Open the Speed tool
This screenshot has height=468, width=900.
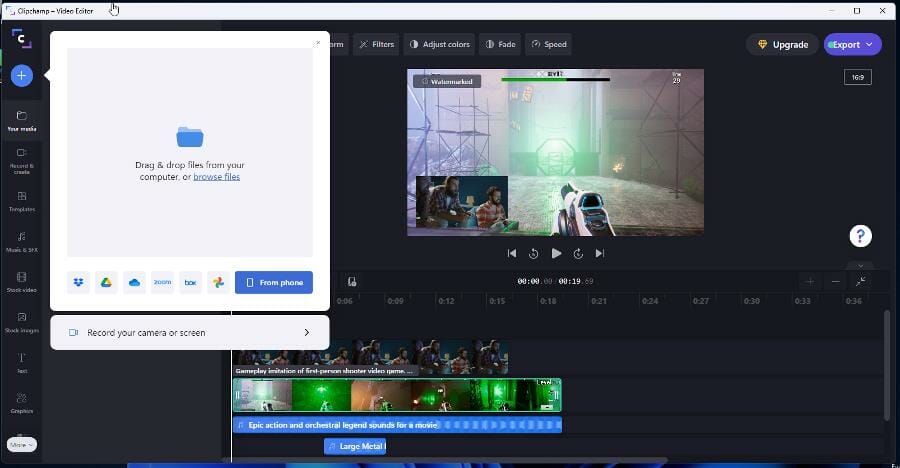click(549, 44)
